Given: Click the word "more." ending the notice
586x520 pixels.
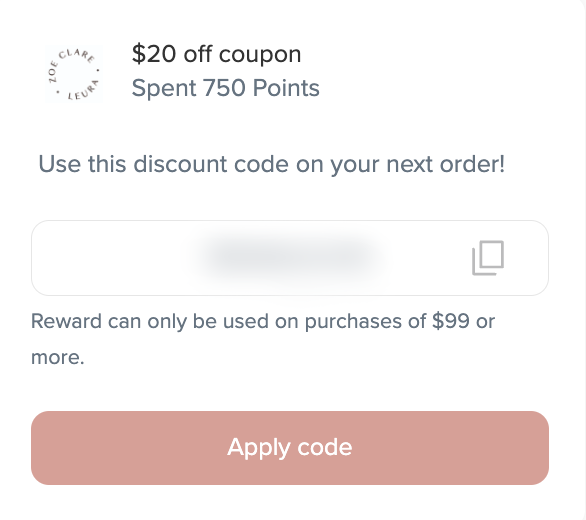Looking at the screenshot, I should tap(58, 357).
